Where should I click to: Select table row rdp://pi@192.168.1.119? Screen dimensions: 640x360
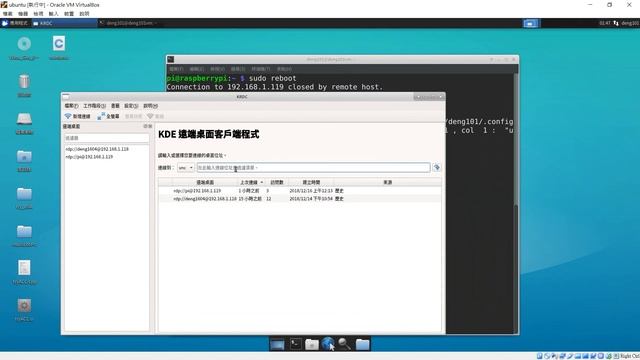(300, 191)
